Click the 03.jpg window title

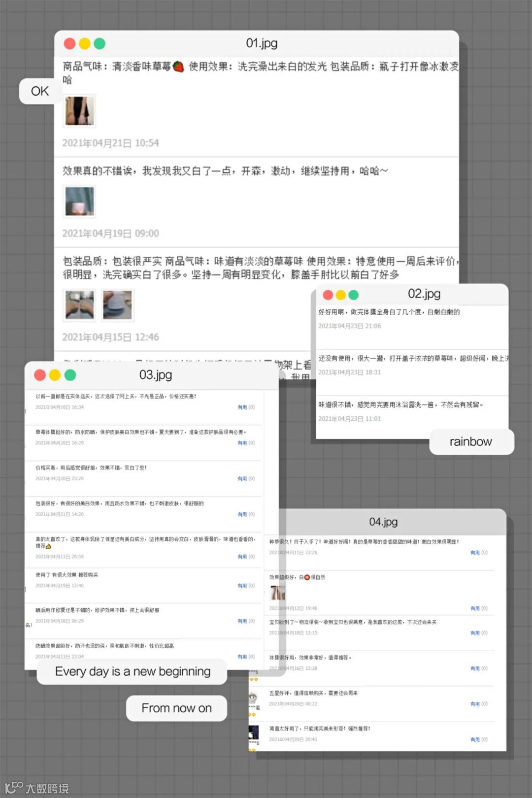pyautogui.click(x=156, y=375)
